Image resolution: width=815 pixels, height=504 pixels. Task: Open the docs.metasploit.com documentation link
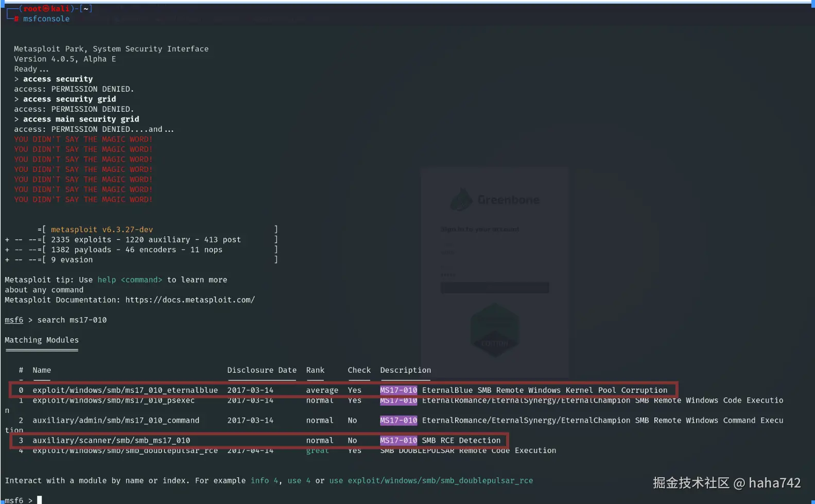click(190, 300)
